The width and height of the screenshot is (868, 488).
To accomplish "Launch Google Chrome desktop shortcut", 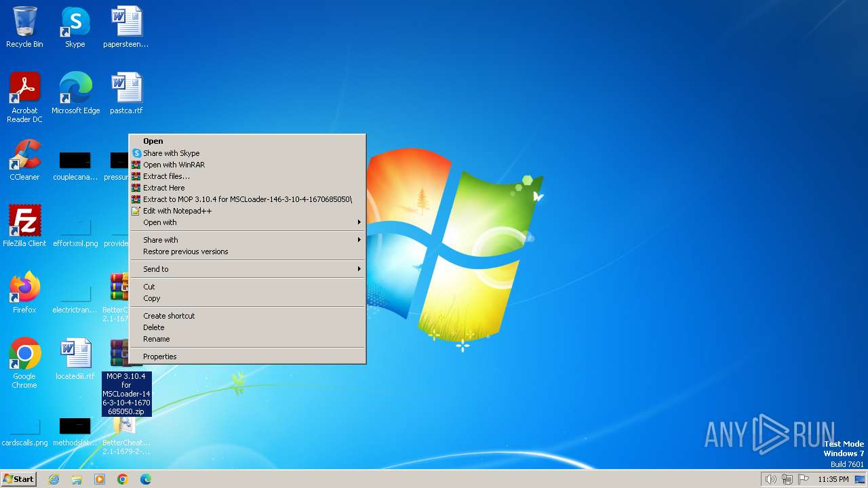I will (x=24, y=363).
